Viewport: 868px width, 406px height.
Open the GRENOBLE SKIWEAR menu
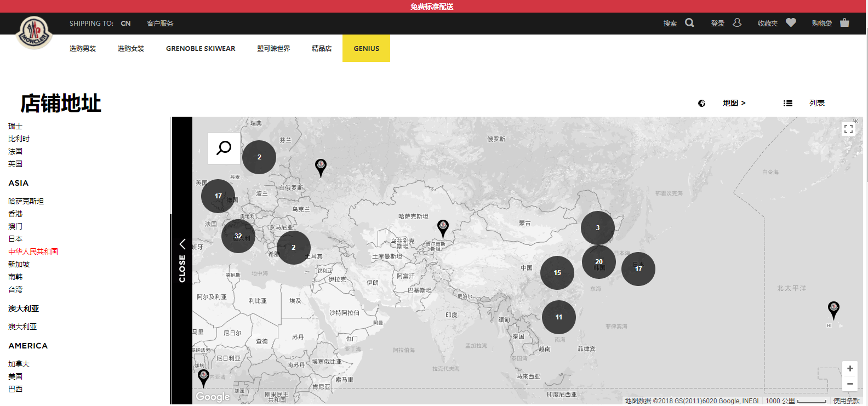[x=201, y=49]
